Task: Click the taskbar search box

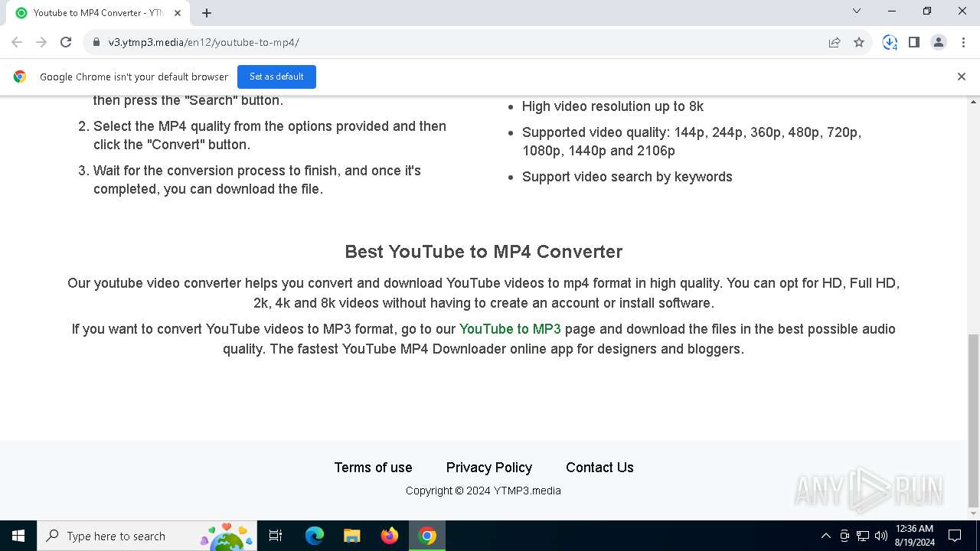Action: point(146,536)
